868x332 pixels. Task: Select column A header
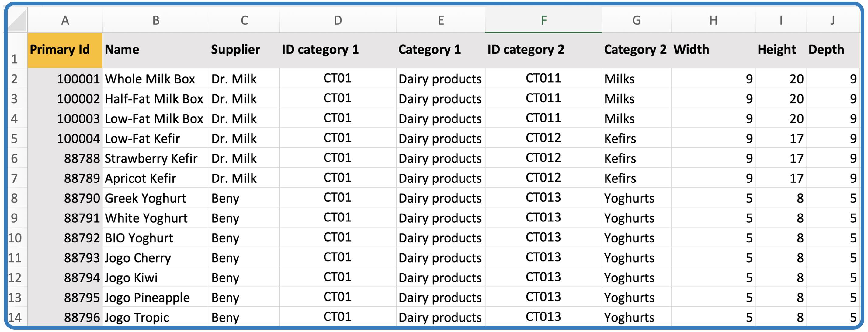click(65, 20)
